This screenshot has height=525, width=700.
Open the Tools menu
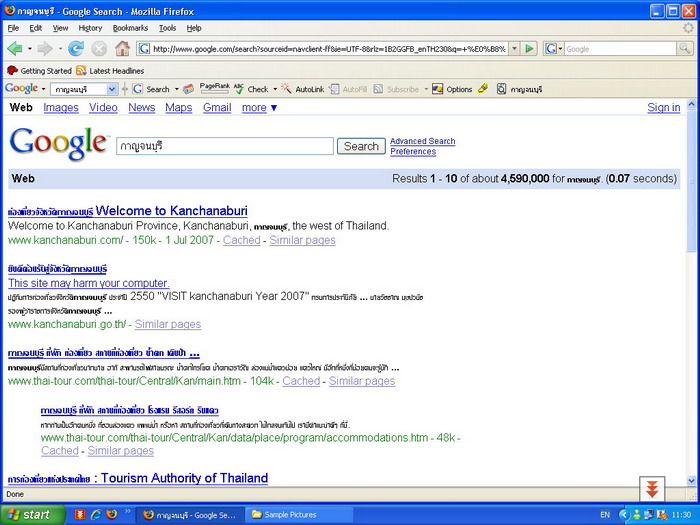pyautogui.click(x=167, y=28)
